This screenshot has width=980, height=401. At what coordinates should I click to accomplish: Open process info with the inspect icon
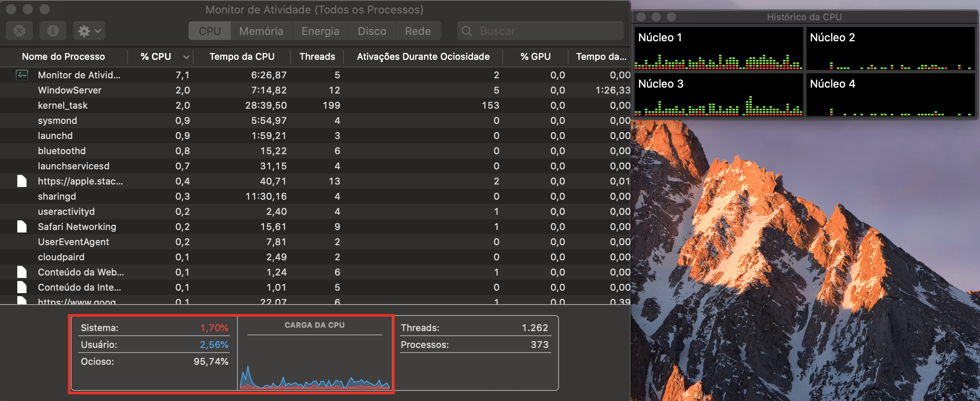click(53, 31)
